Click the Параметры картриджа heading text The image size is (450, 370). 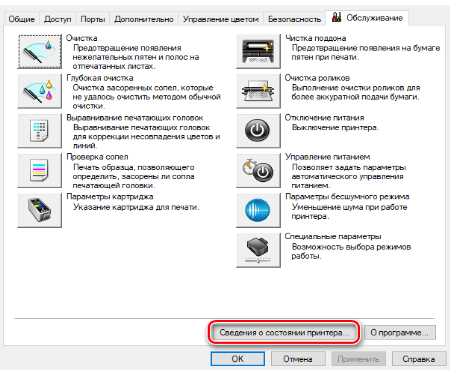pos(110,196)
